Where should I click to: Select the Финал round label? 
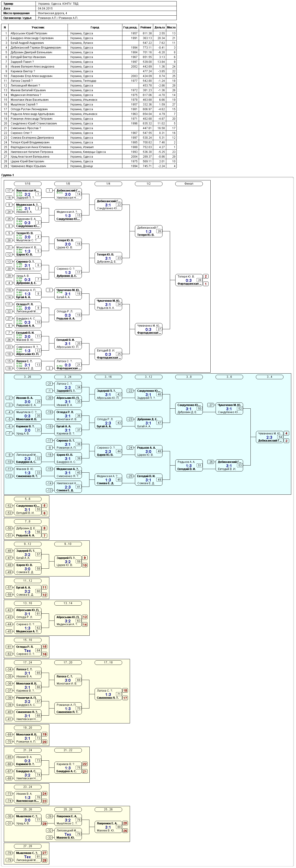[x=189, y=184]
